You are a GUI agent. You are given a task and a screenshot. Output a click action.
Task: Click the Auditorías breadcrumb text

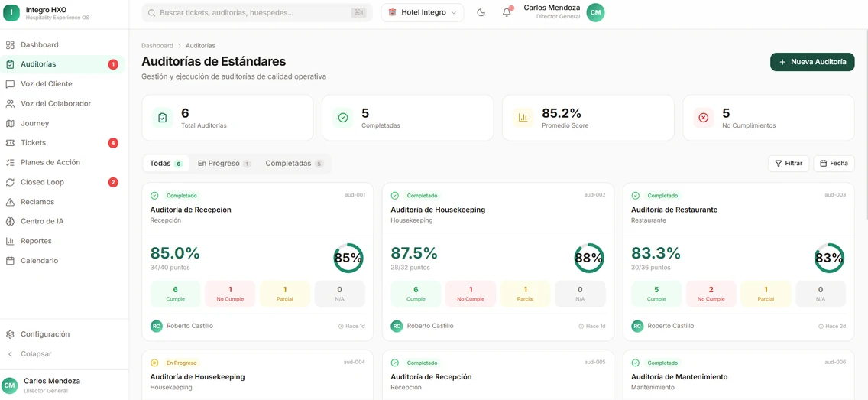click(x=200, y=45)
